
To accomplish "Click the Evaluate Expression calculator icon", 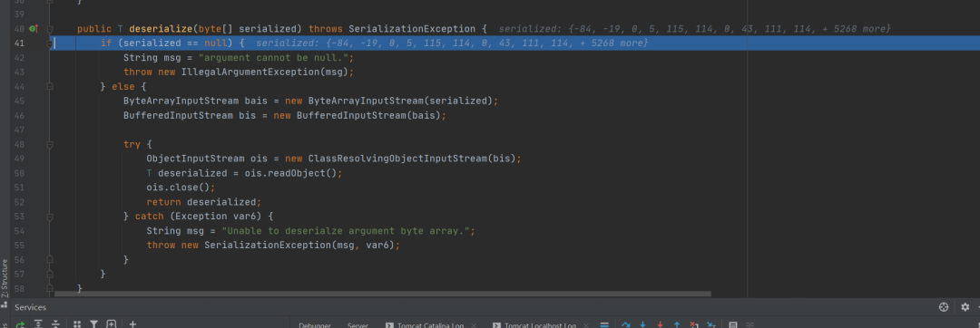I will [x=733, y=325].
